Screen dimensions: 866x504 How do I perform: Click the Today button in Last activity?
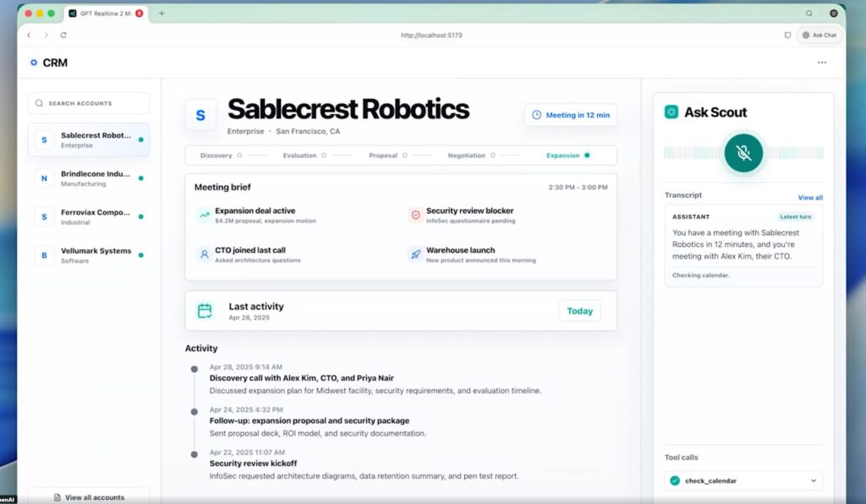pyautogui.click(x=579, y=311)
